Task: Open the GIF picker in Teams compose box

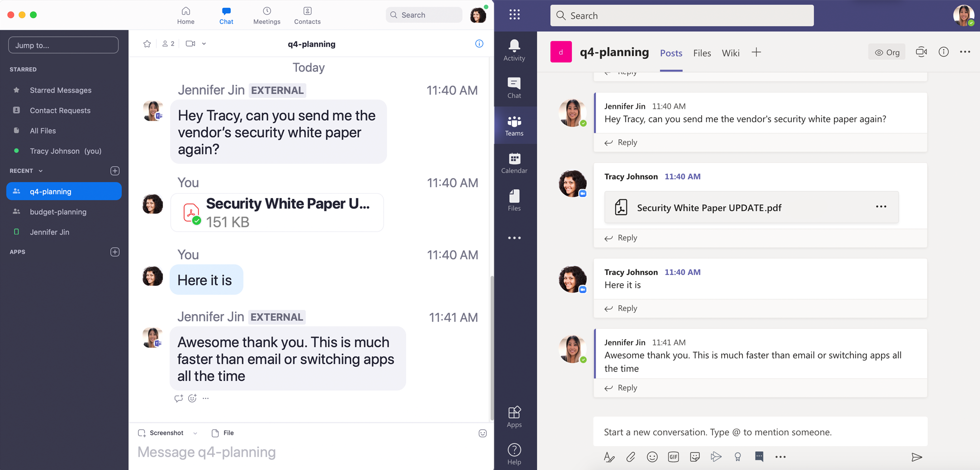Action: pyautogui.click(x=673, y=457)
